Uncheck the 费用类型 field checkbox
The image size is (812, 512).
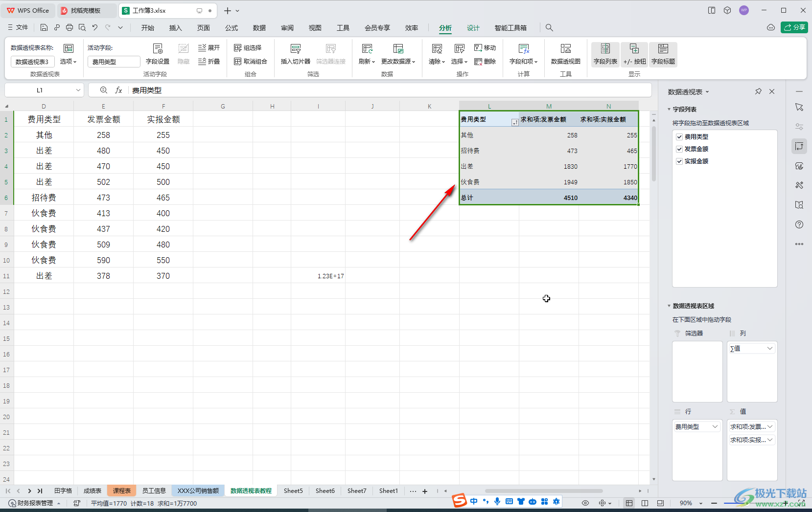click(x=679, y=137)
